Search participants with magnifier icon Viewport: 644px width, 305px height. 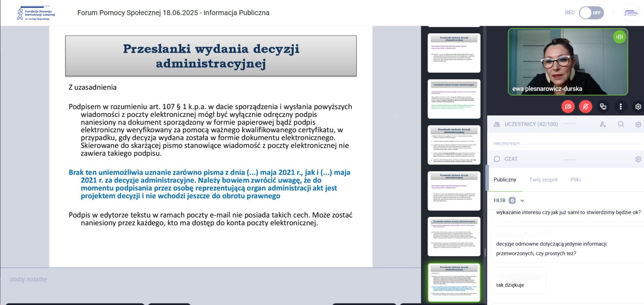pyautogui.click(x=621, y=125)
